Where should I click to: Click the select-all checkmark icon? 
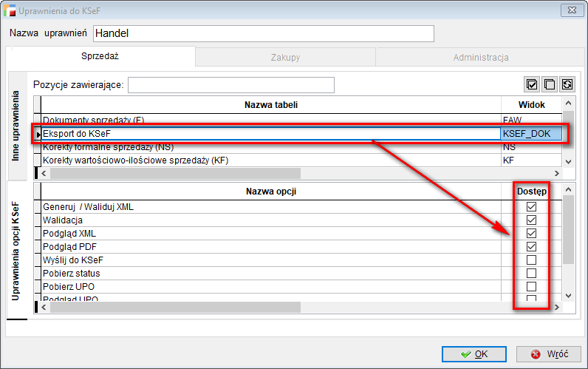[532, 84]
